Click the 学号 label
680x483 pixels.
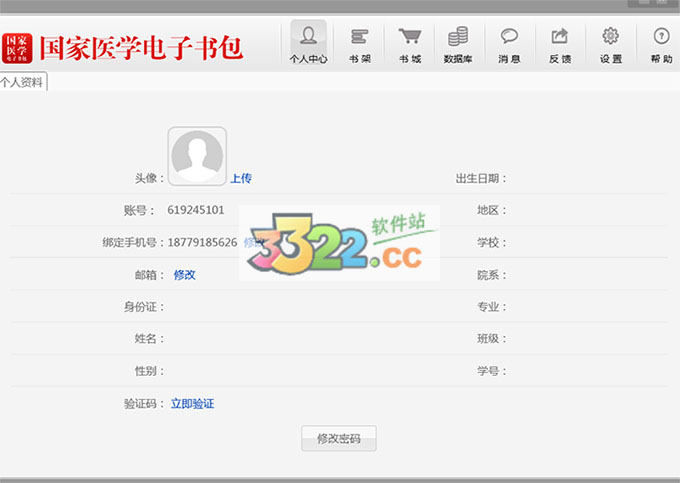pos(492,371)
